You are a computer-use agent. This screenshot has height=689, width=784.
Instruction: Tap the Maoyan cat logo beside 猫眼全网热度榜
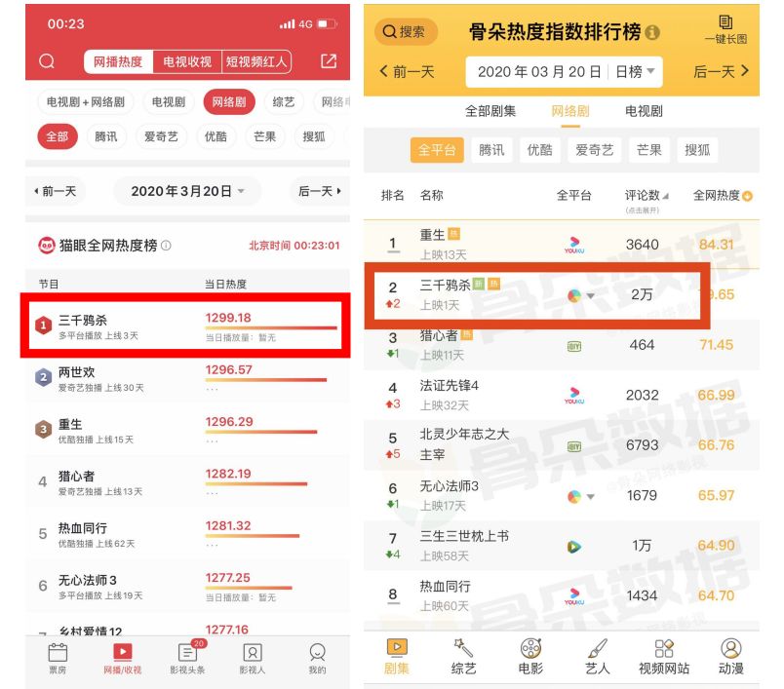[x=47, y=246]
